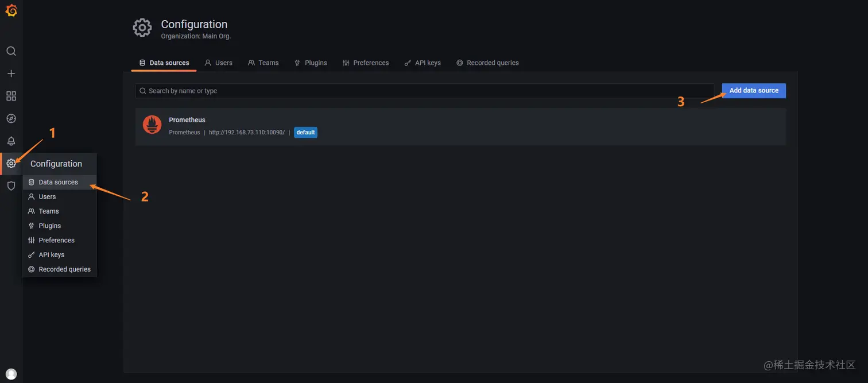Select Data sources in the Configuration menu
868x383 pixels.
pyautogui.click(x=59, y=182)
